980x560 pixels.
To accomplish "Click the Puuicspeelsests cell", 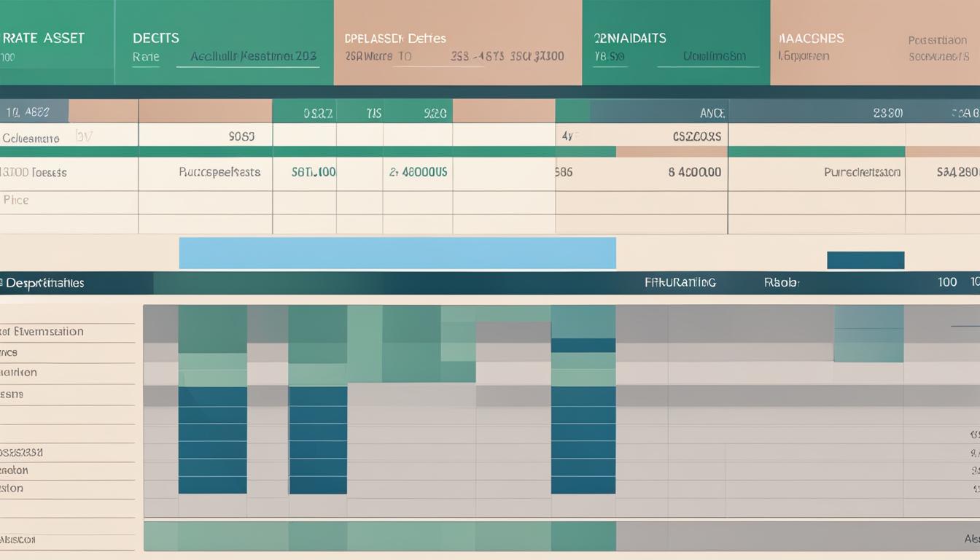I will (219, 173).
